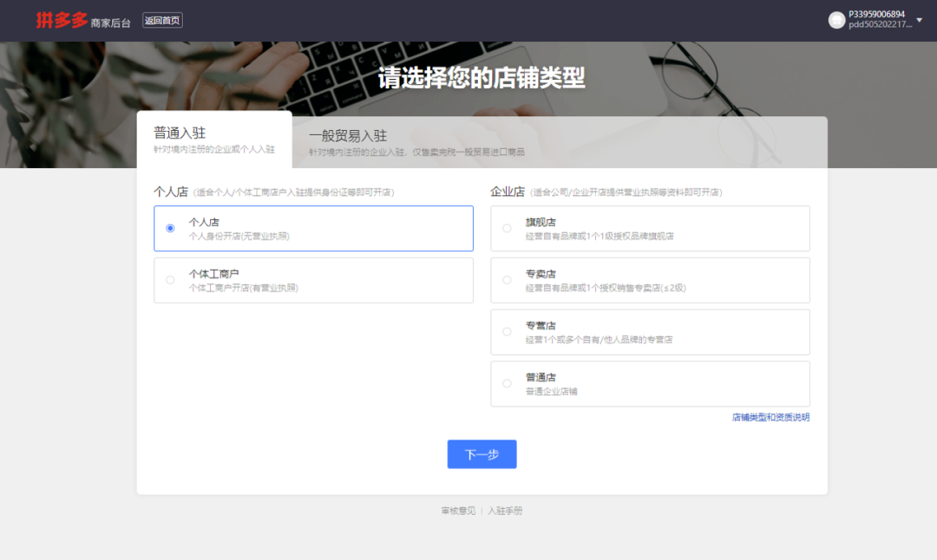Click the user avatar icon at top right
Screen dimensions: 937x560
835,19
